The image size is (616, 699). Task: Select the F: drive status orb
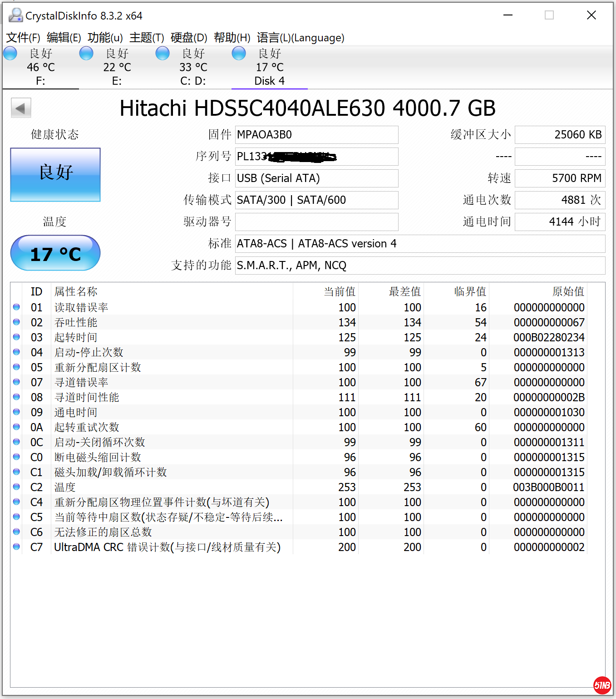tap(10, 54)
